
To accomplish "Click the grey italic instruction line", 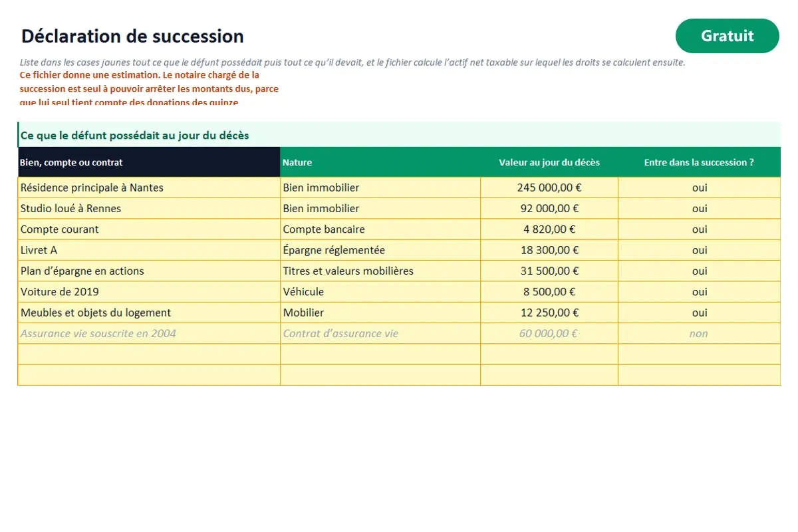I will pyautogui.click(x=352, y=63).
